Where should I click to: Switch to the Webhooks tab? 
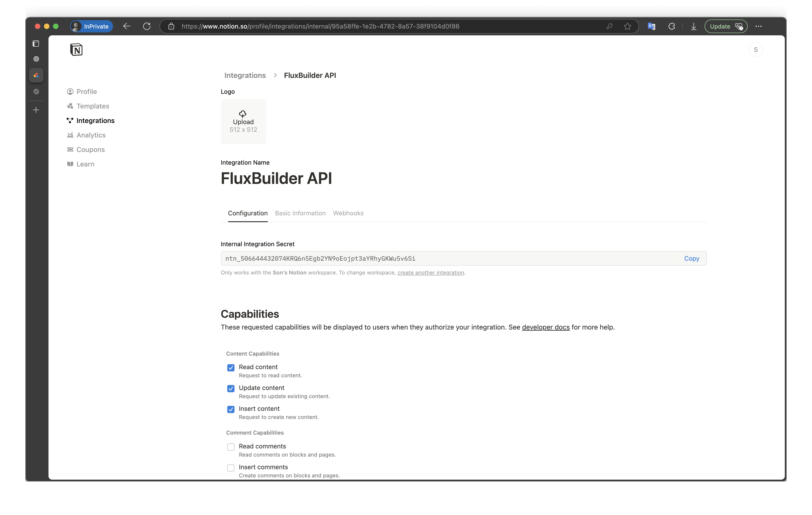(348, 213)
